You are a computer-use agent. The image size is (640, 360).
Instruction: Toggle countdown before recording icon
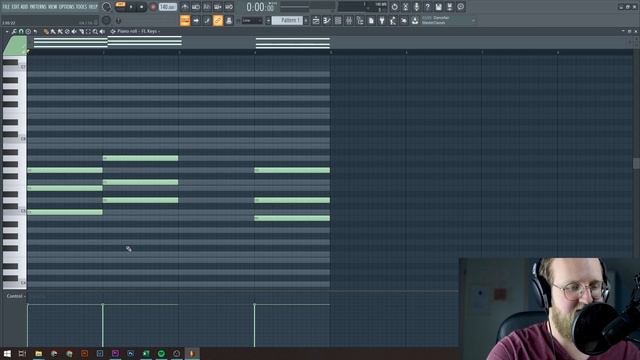[207, 7]
